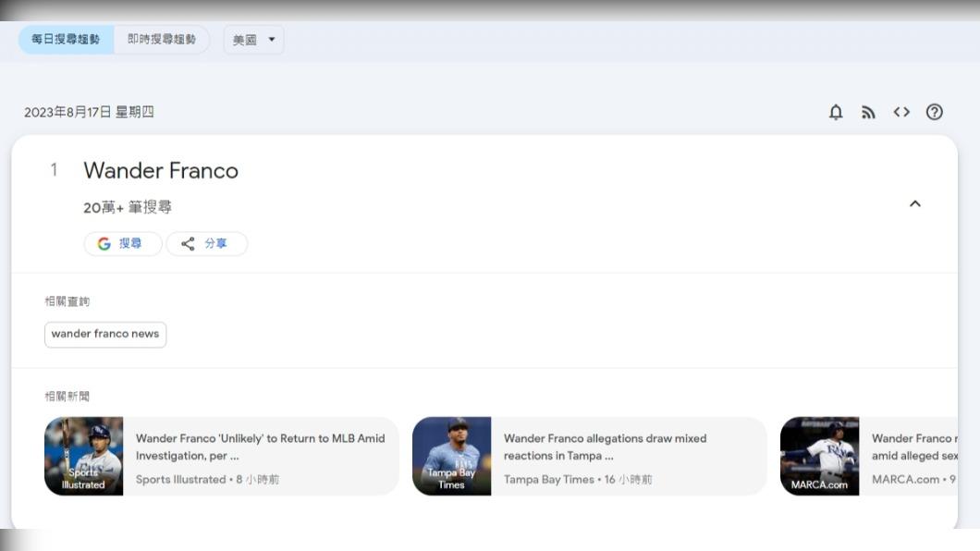Image resolution: width=980 pixels, height=551 pixels.
Task: Select the 'wander franco news' related query chip
Action: tap(105, 335)
